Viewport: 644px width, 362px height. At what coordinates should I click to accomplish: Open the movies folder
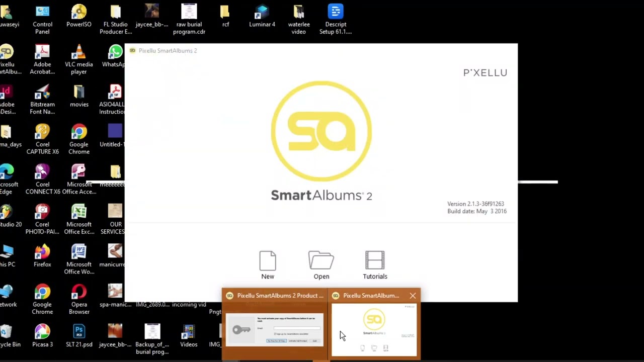[79, 96]
